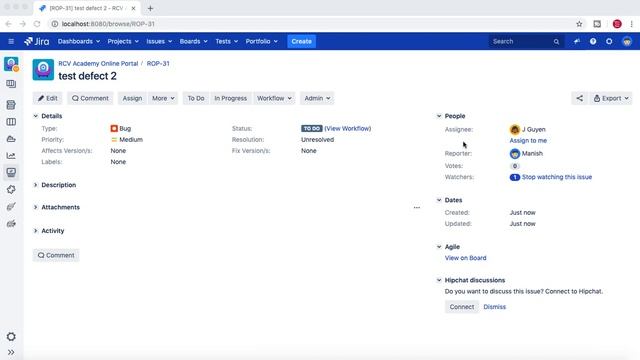The height and width of the screenshot is (360, 640).
Task: Click the search magnifier icon
Action: [556, 42]
